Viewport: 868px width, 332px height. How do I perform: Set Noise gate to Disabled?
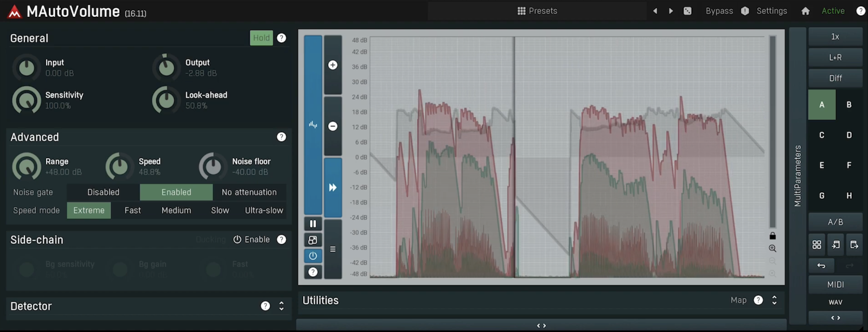point(103,192)
